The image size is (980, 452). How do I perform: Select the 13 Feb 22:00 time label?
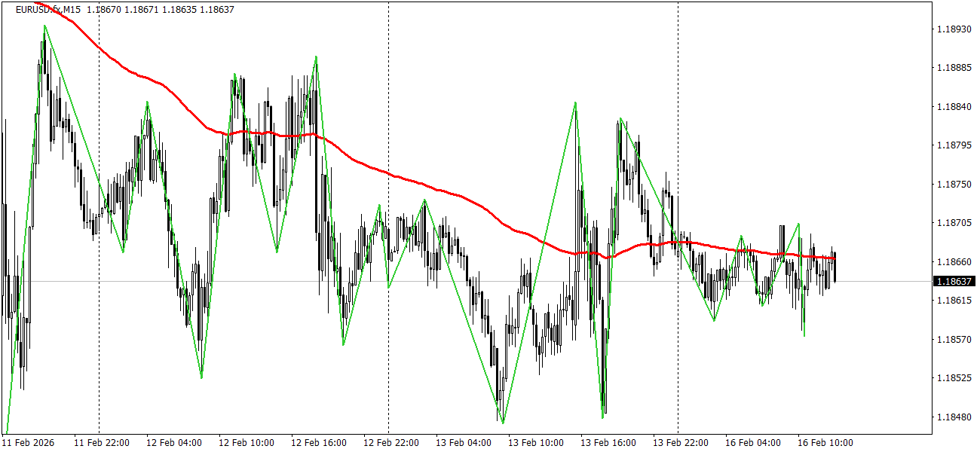tap(681, 443)
